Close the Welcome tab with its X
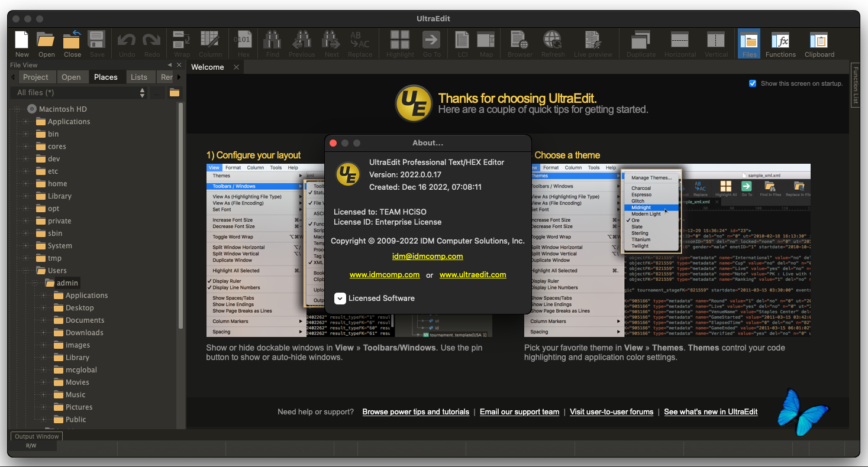This screenshot has height=467, width=868. 236,67
